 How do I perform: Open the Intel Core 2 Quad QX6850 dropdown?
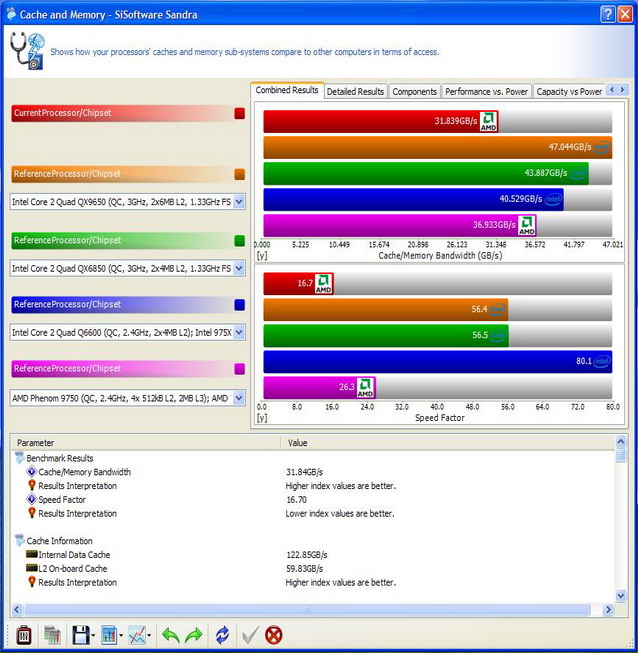pyautogui.click(x=239, y=269)
